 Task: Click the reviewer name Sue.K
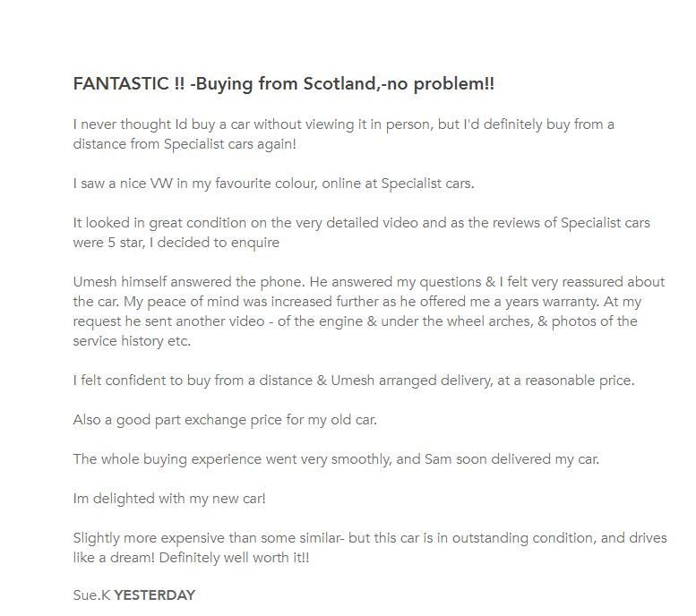click(x=91, y=595)
